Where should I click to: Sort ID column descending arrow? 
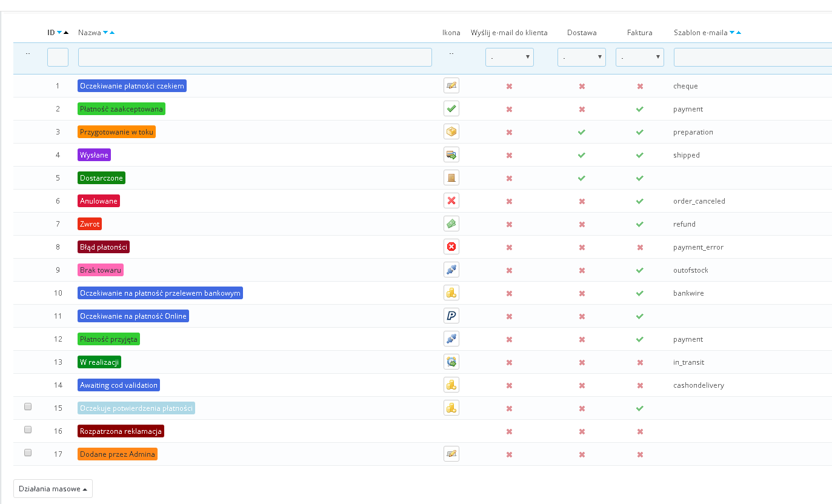click(x=59, y=33)
